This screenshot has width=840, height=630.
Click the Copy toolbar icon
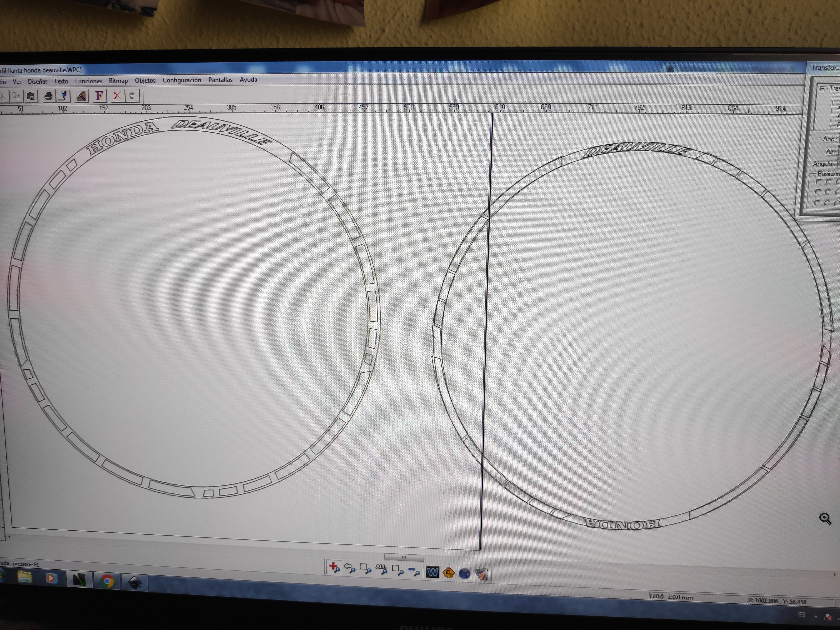(16, 96)
